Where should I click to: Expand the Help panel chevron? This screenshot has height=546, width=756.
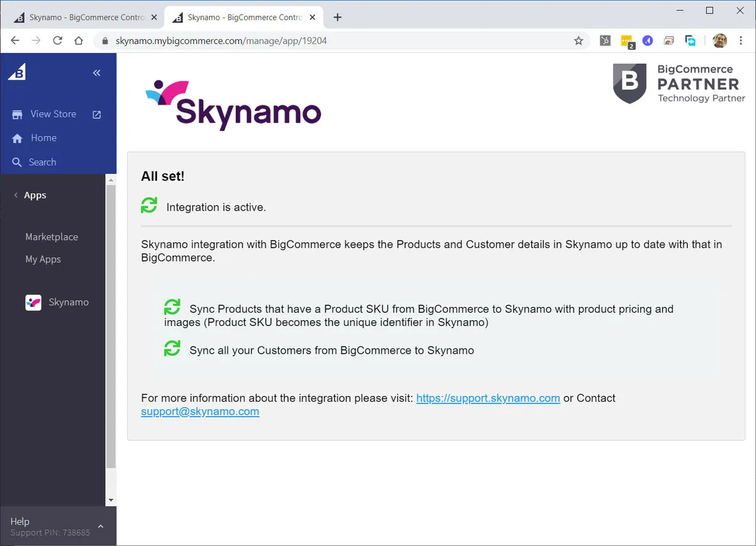[100, 526]
